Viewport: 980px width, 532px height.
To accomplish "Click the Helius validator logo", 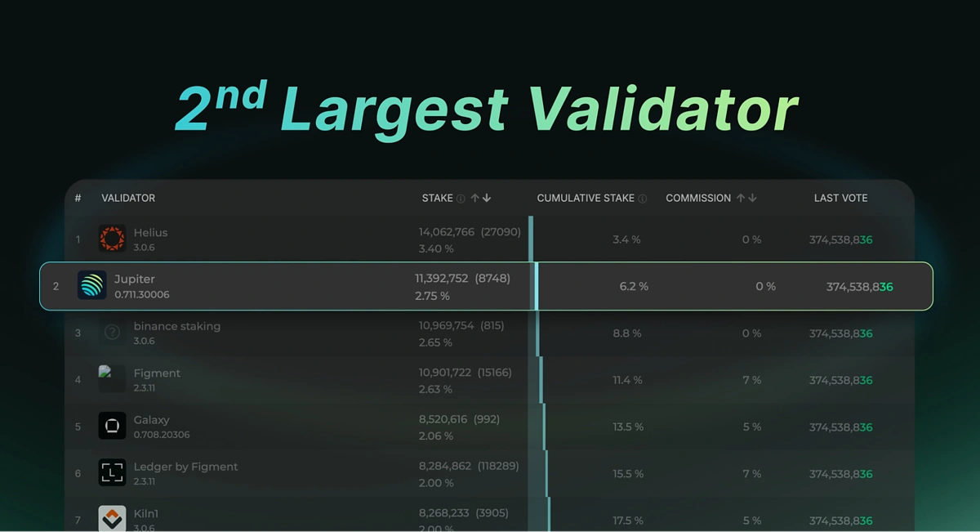I will coord(112,238).
